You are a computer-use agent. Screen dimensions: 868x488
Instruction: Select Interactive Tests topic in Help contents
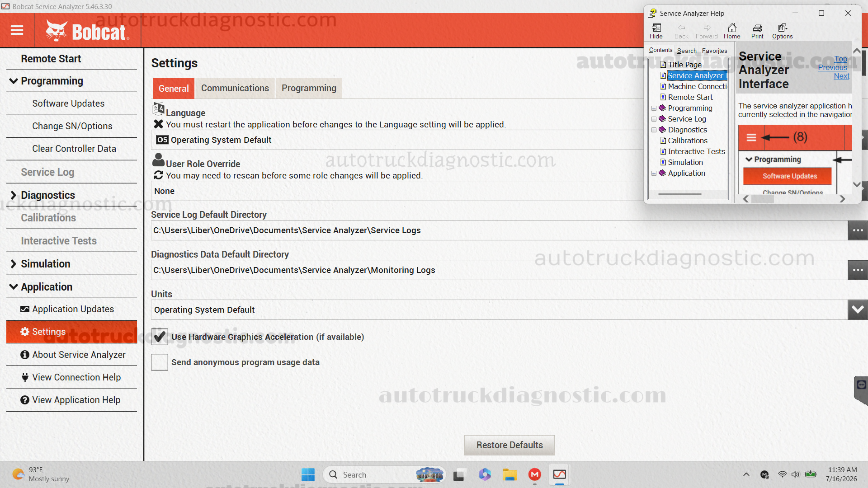pos(696,151)
